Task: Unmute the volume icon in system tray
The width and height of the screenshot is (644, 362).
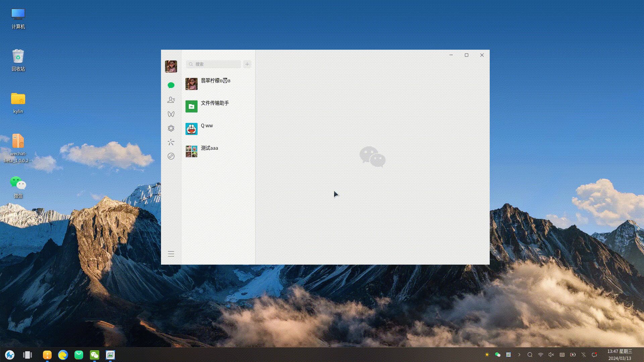Action: [x=551, y=355]
